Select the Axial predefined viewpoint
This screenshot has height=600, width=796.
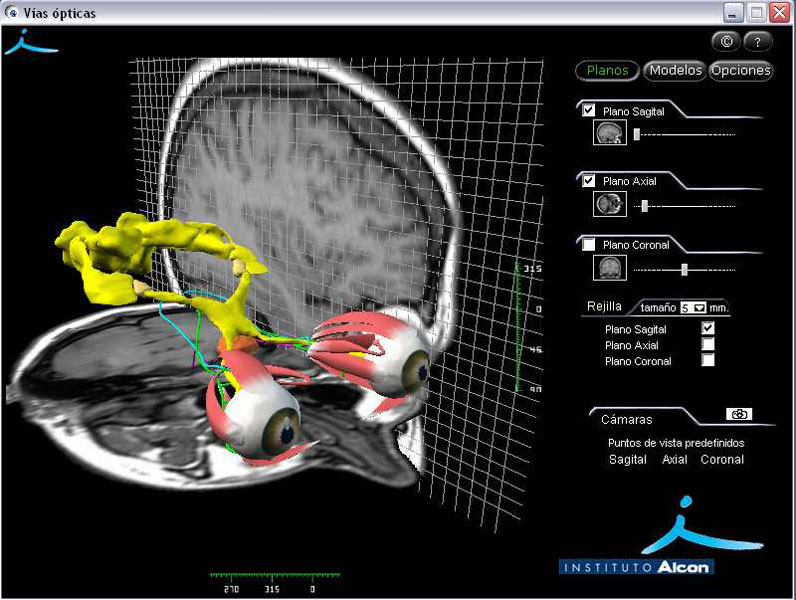(x=675, y=460)
